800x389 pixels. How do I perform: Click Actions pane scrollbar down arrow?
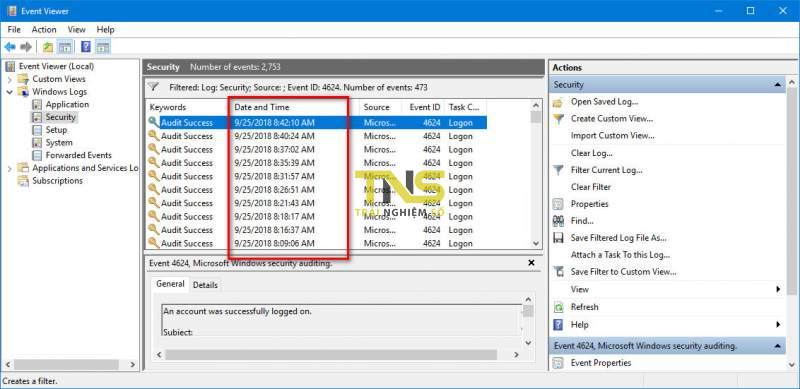(x=792, y=364)
